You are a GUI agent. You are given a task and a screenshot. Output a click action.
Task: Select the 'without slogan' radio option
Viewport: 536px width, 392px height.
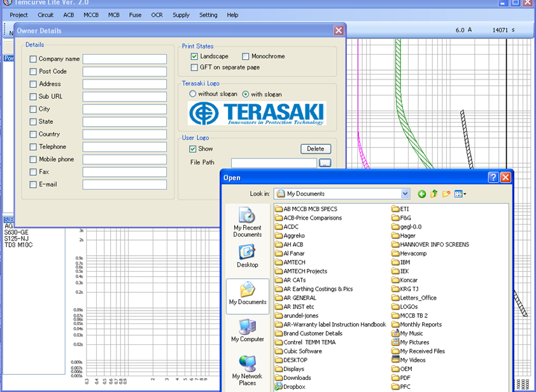[x=192, y=94]
